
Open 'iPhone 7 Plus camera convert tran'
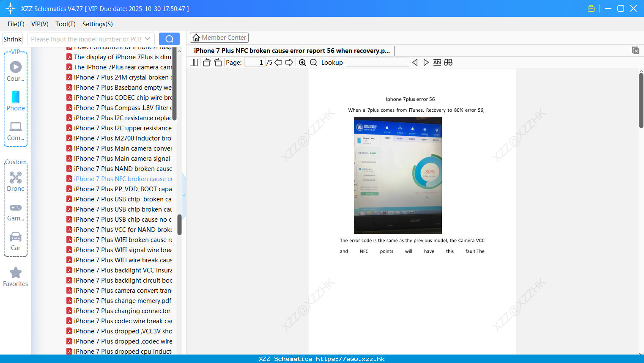[x=119, y=291]
